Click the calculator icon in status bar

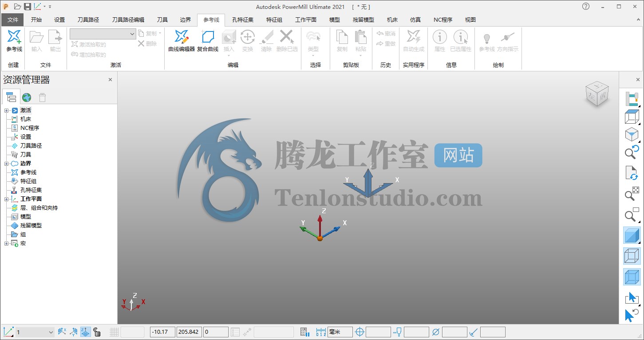tap(304, 332)
